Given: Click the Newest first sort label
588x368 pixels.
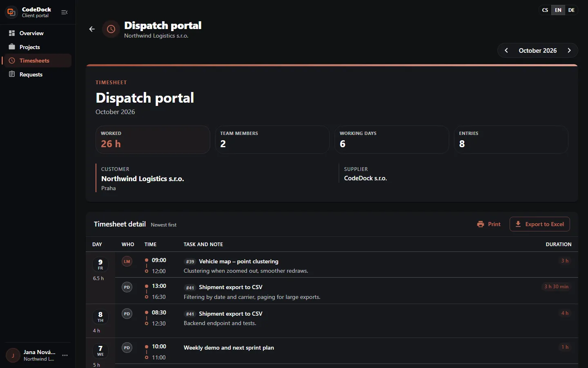Looking at the screenshot, I should tap(164, 225).
